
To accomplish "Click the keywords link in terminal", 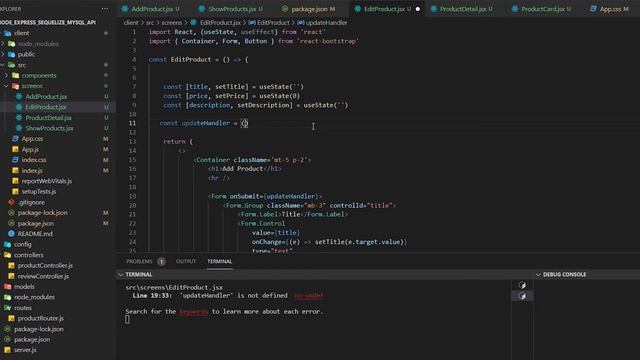I will pos(194,311).
